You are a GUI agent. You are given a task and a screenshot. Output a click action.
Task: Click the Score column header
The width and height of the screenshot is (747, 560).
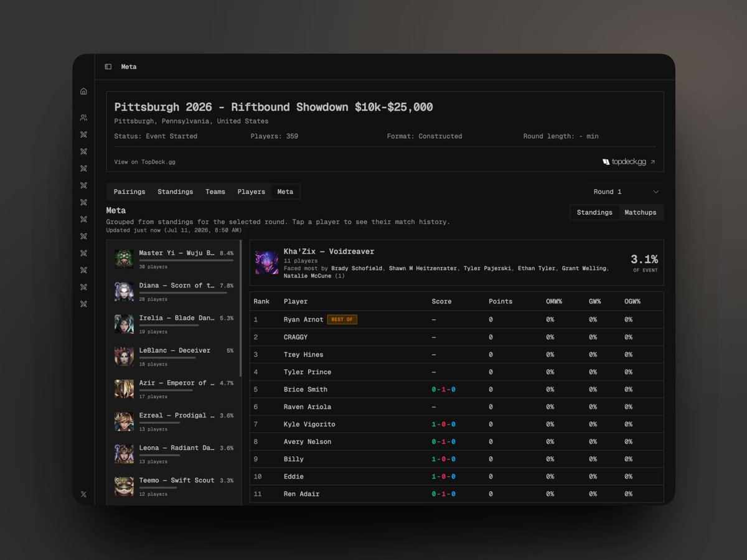[x=442, y=301]
